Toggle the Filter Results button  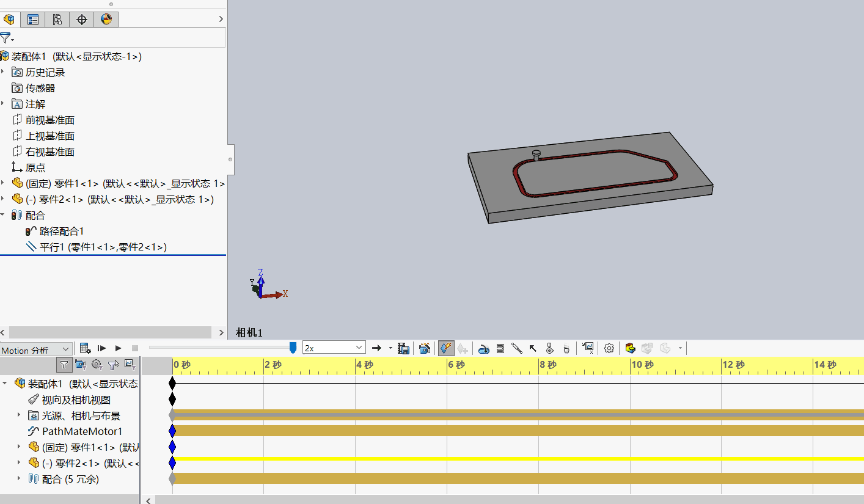tap(130, 365)
